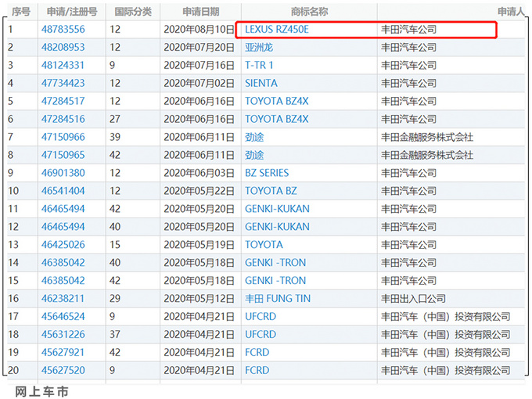The width and height of the screenshot is (532, 399).
Task: Click the 国际分类 column header
Action: (x=133, y=12)
